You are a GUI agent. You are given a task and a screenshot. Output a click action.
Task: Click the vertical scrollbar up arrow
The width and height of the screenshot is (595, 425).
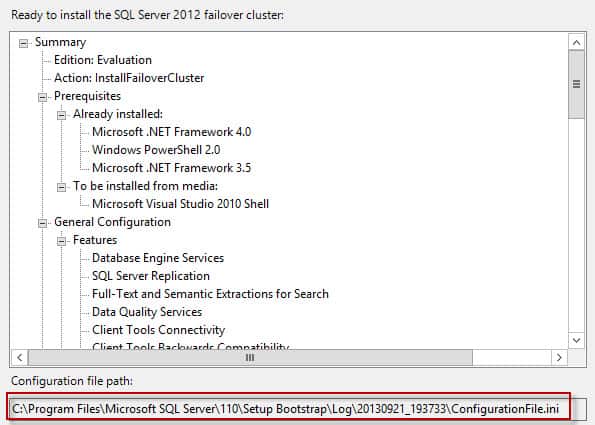[x=576, y=42]
